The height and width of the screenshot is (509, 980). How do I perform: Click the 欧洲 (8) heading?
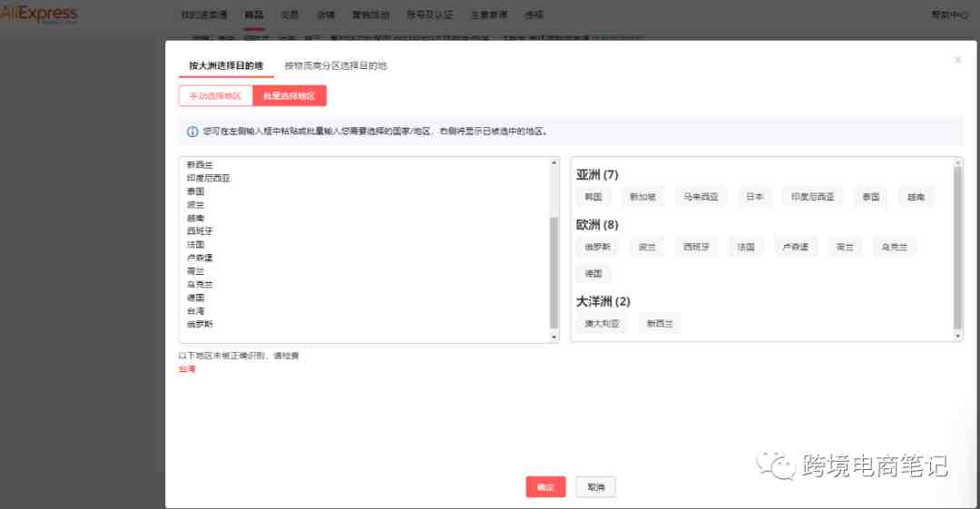(x=597, y=224)
